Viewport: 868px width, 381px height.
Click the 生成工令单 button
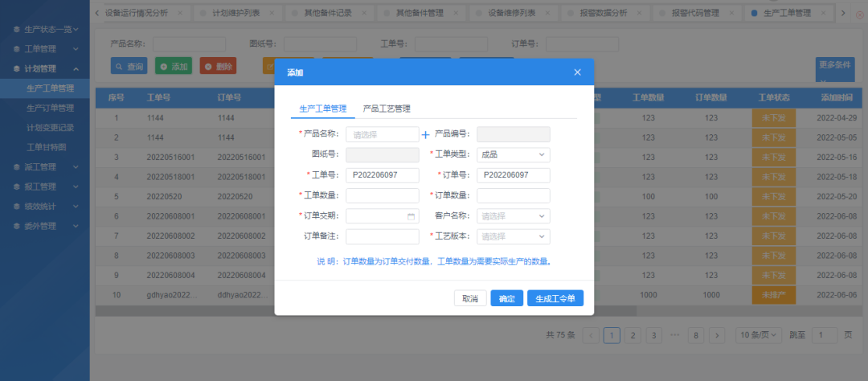[555, 298]
